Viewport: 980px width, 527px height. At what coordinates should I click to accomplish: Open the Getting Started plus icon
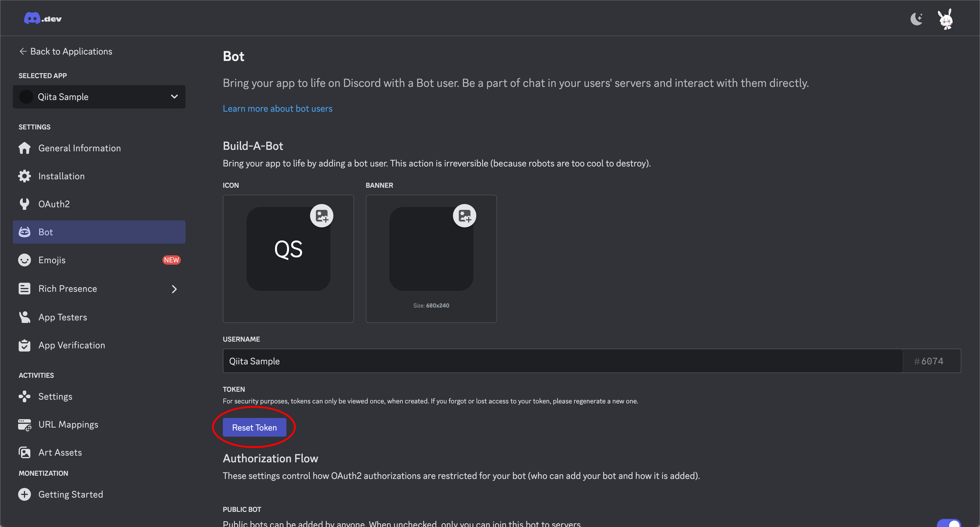point(24,494)
